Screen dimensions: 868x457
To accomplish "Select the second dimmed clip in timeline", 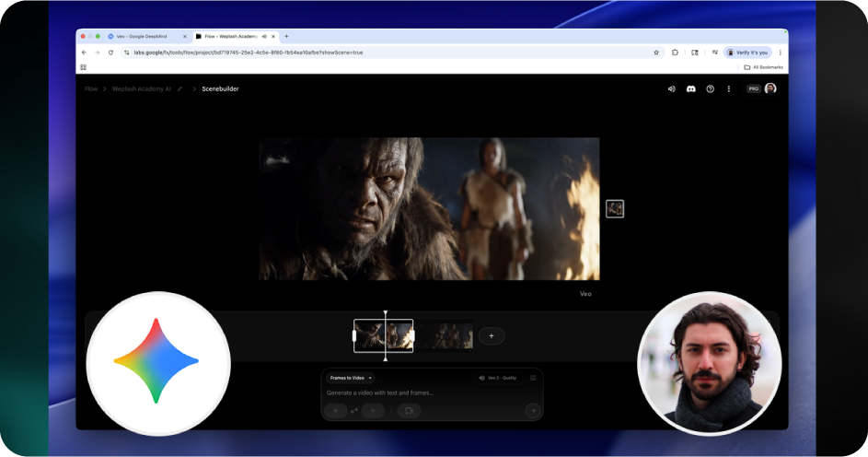I will pyautogui.click(x=444, y=335).
